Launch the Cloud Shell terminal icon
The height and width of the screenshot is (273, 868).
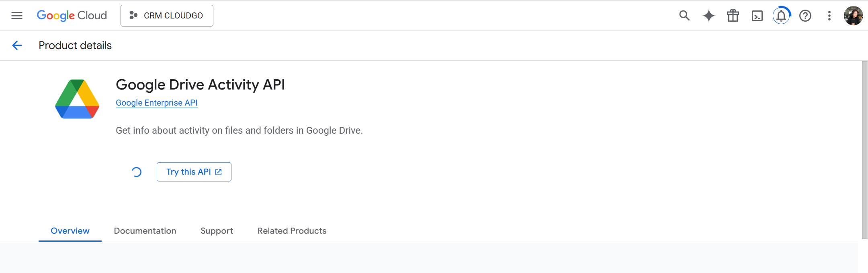tap(757, 16)
